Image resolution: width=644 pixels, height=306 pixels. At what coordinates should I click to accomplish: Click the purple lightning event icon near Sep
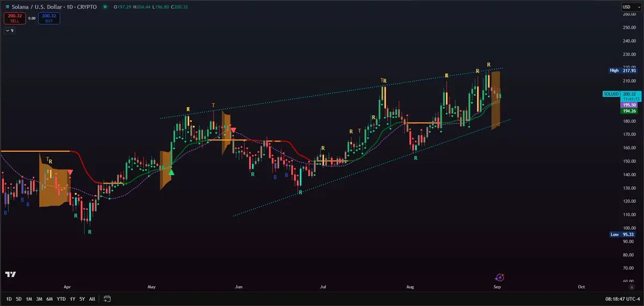[x=500, y=278]
